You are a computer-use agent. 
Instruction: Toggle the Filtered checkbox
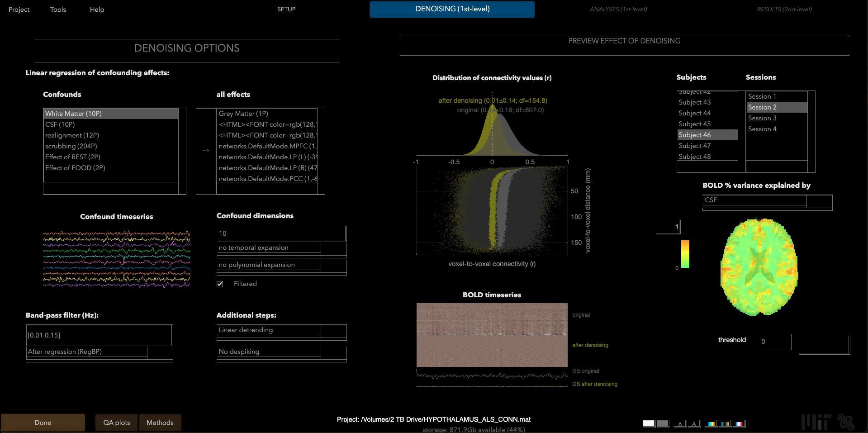220,284
